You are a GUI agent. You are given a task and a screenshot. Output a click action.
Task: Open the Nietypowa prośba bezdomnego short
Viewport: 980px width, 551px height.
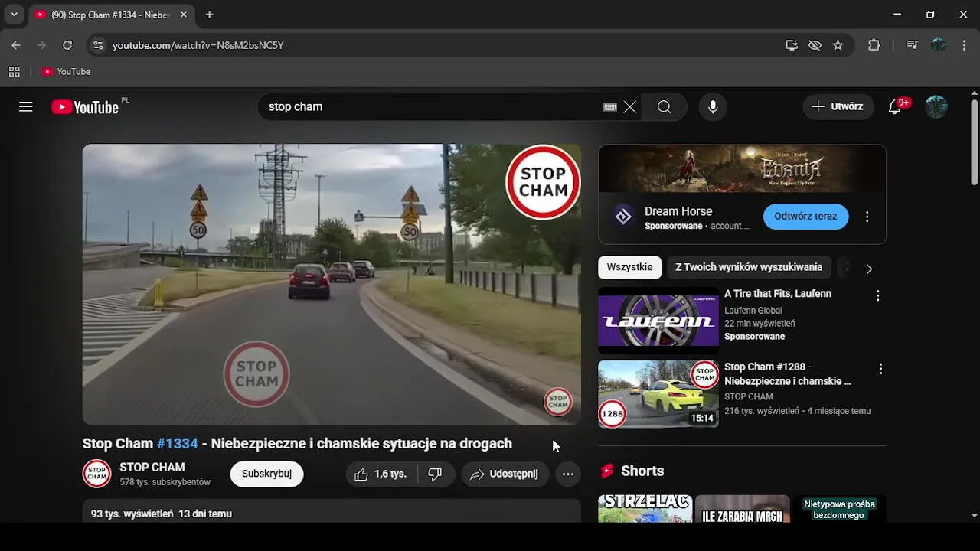pyautogui.click(x=839, y=509)
